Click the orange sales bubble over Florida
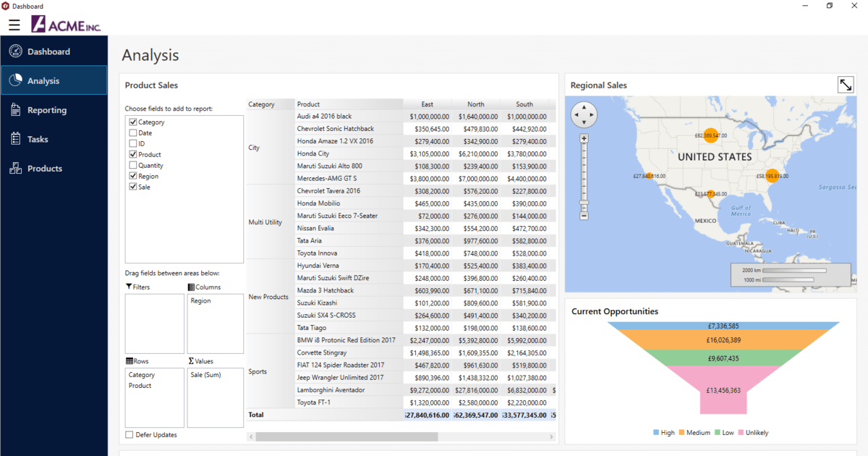The height and width of the screenshot is (456, 868). [773, 176]
